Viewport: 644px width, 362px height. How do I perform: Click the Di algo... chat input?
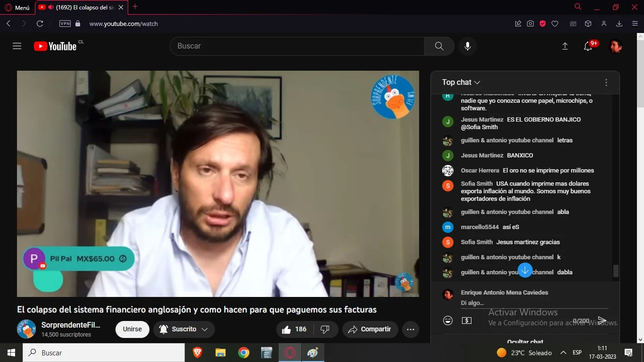(x=534, y=303)
